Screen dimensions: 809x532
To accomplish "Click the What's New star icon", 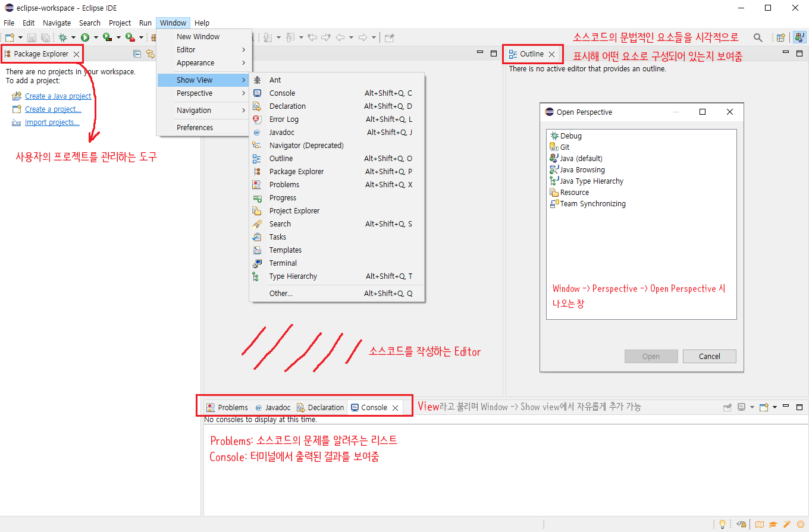I will tap(801, 524).
